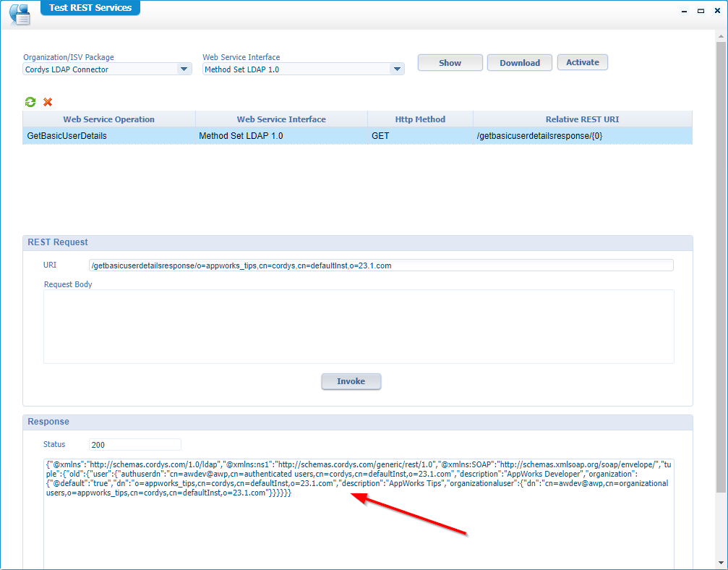Click the green refresh icon

(30, 102)
